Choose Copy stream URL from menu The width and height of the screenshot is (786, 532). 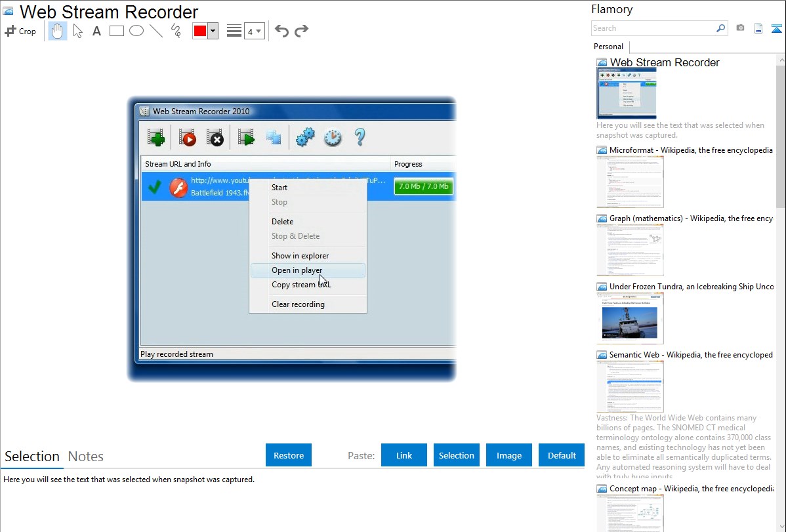click(x=308, y=285)
